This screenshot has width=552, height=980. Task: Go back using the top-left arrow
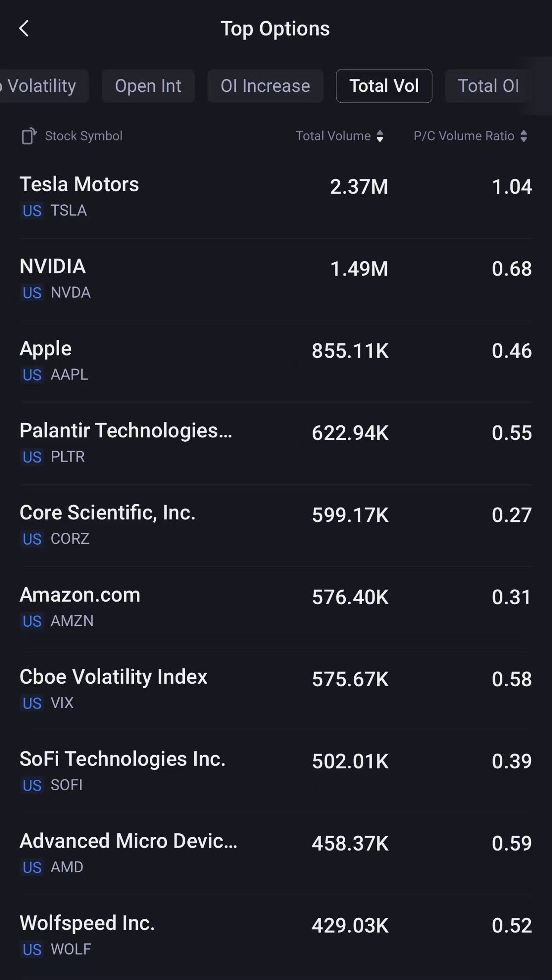click(24, 29)
